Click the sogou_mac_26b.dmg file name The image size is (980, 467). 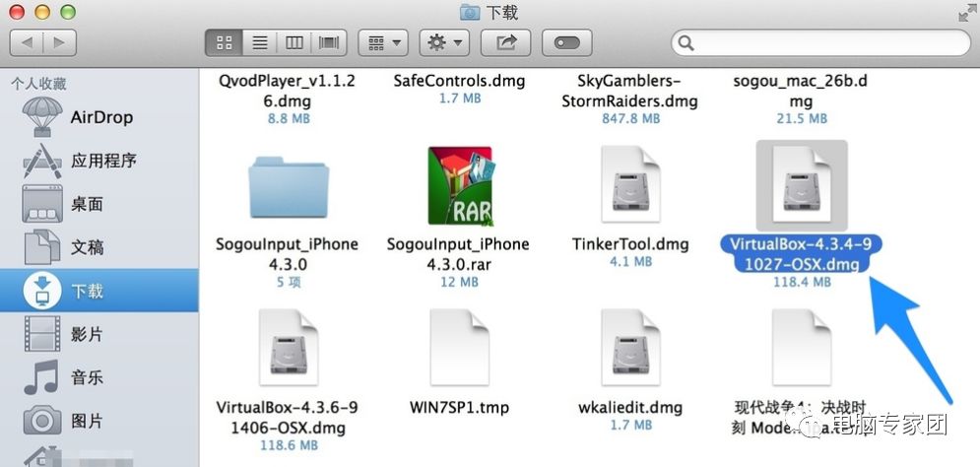pyautogui.click(x=801, y=90)
